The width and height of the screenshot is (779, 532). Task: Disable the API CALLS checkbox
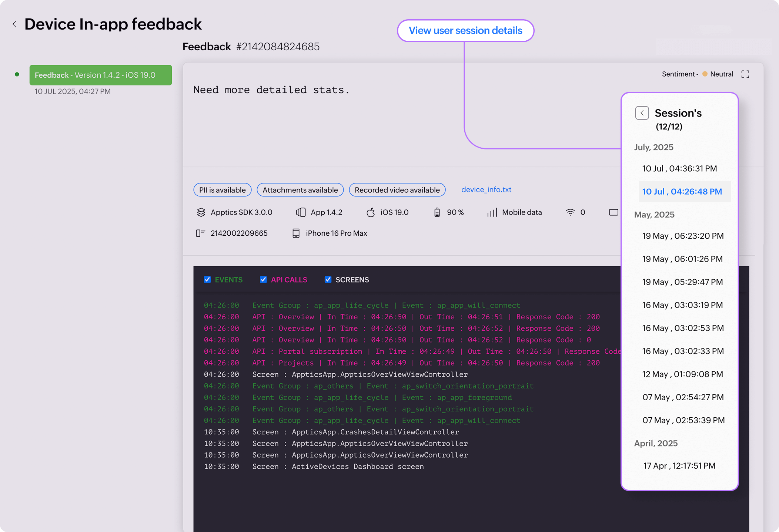[263, 279]
